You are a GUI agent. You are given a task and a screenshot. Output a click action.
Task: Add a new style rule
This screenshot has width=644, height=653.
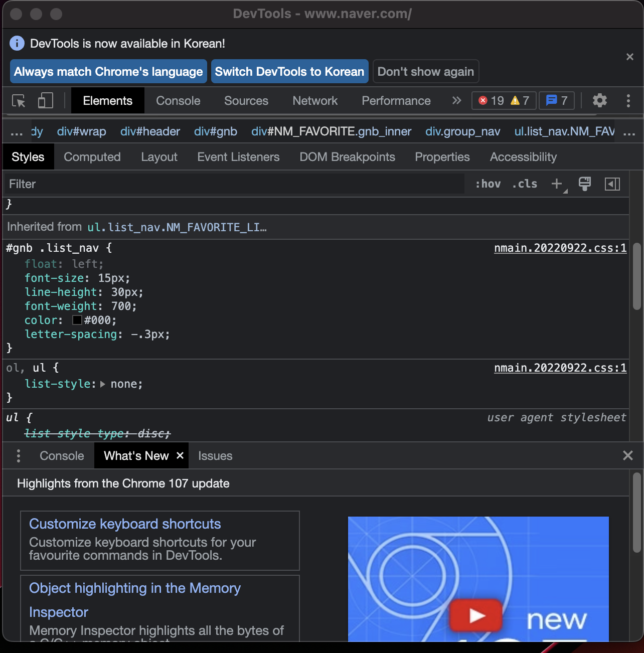[x=557, y=184]
